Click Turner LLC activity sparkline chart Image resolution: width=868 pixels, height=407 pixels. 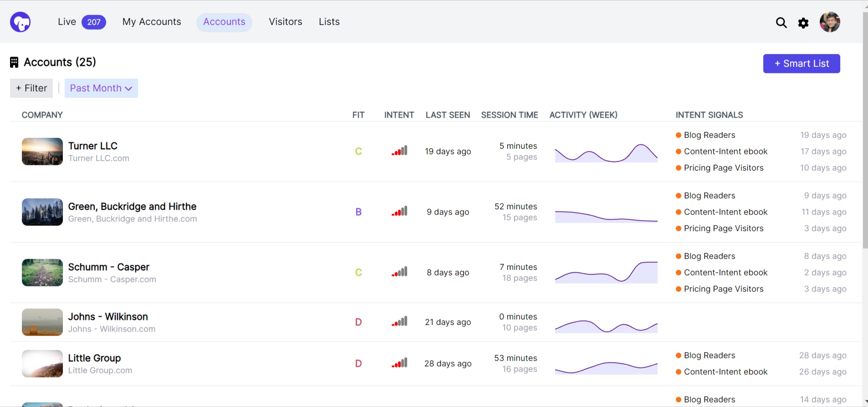coord(606,153)
